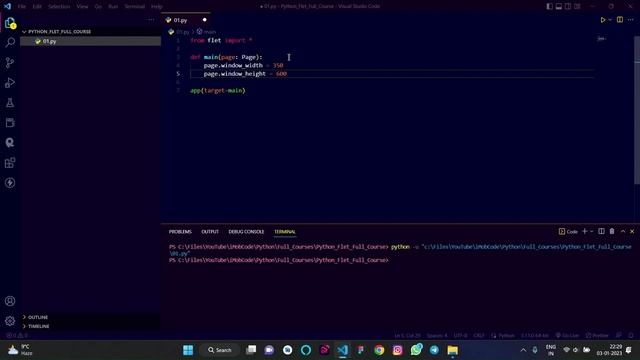Viewport: 640px width, 360px height.
Task: Open the File menu
Action: coord(22,7)
